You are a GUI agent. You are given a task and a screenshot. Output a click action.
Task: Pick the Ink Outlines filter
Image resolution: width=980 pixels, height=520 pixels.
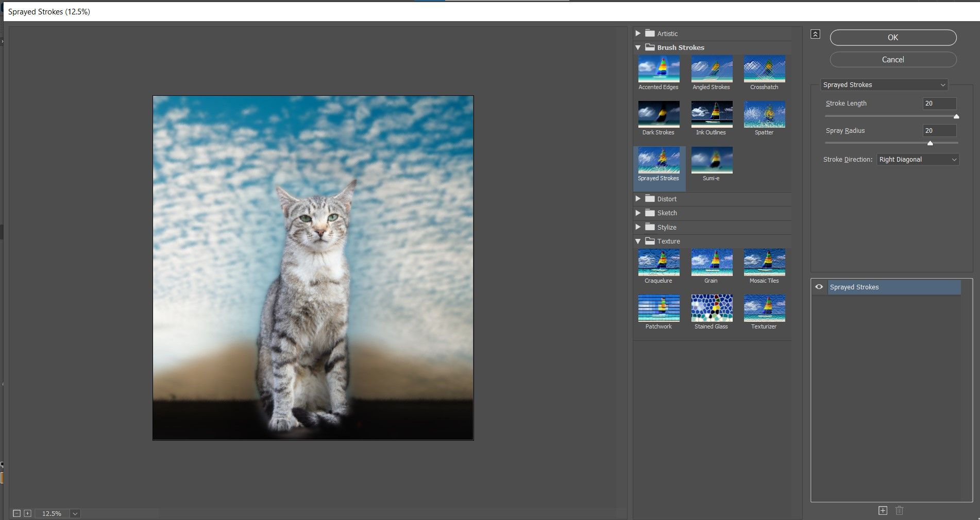click(x=711, y=115)
